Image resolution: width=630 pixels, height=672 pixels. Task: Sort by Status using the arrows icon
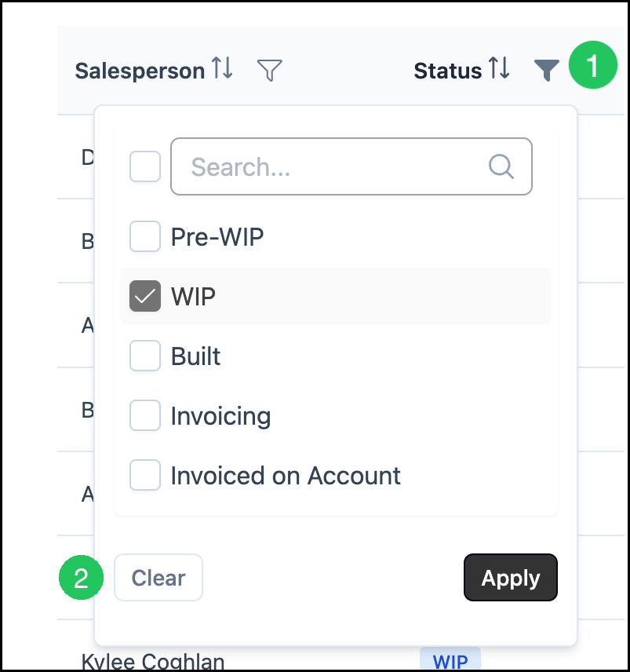500,68
